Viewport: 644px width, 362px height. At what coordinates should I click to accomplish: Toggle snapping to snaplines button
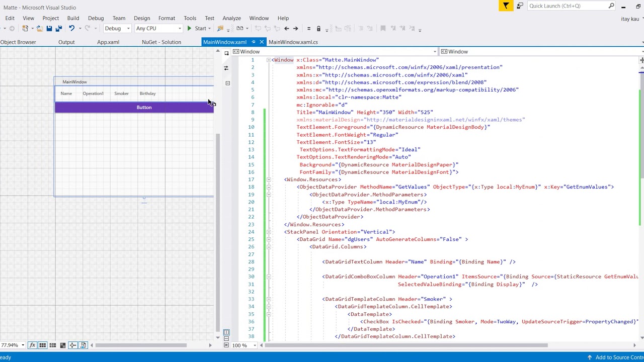(73, 345)
